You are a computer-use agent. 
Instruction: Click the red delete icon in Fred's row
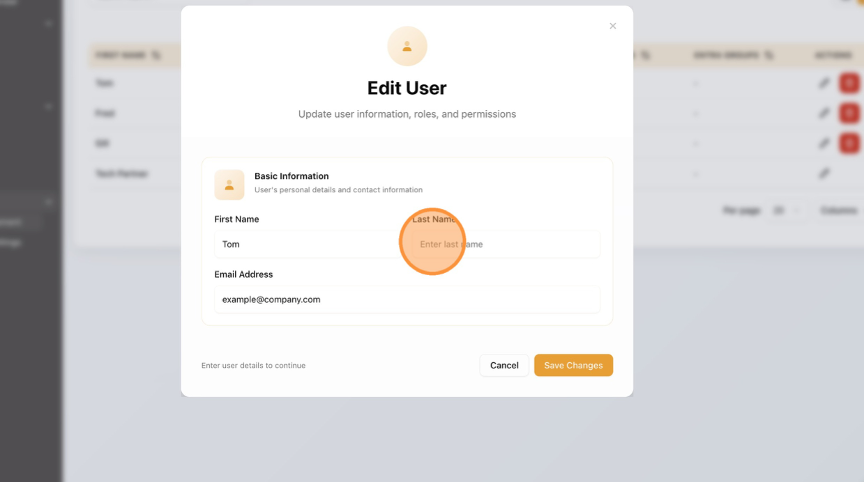(849, 113)
